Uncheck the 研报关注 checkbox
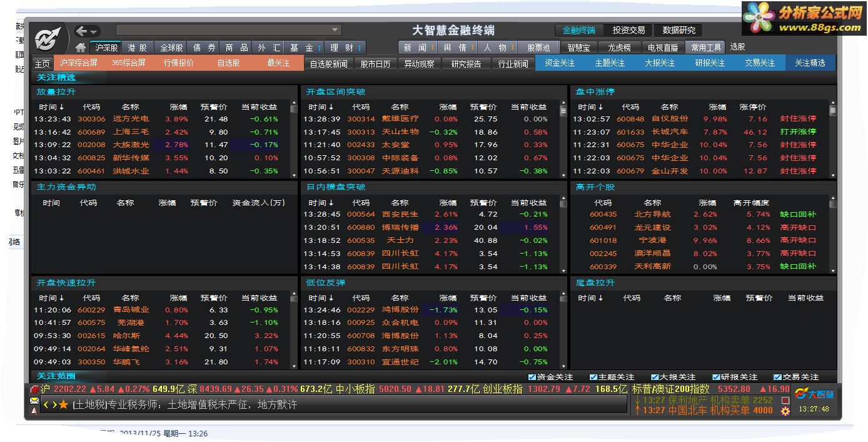This screenshot has width=868, height=442. click(x=715, y=377)
